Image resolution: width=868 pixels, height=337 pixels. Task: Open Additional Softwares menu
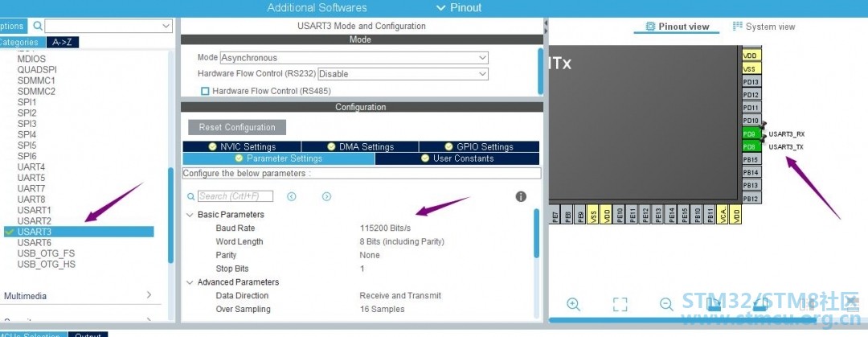(x=317, y=8)
